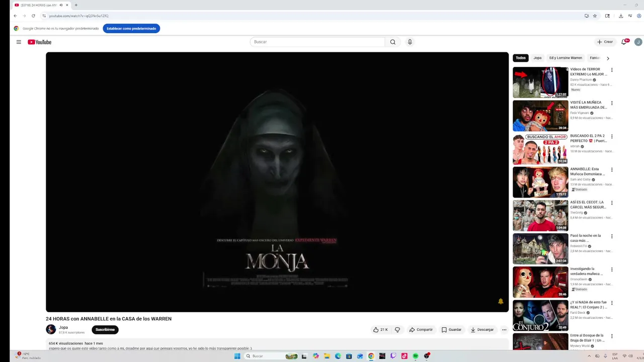The height and width of the screenshot is (362, 644).
Task: Open options for the El Conjuro 2 video
Action: (x=612, y=303)
